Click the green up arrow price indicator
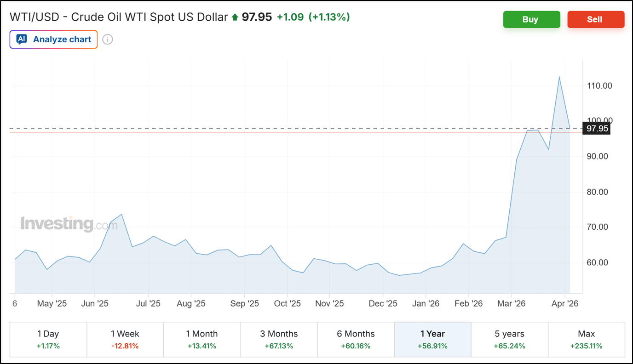 235,17
